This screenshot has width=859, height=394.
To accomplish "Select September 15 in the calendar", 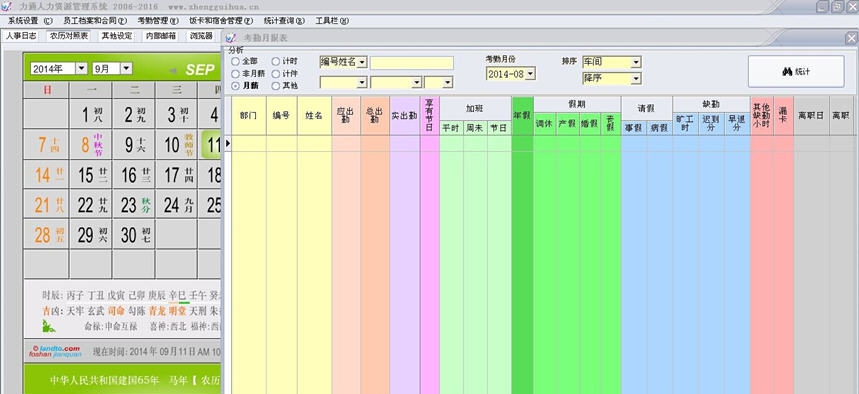I will (x=90, y=175).
